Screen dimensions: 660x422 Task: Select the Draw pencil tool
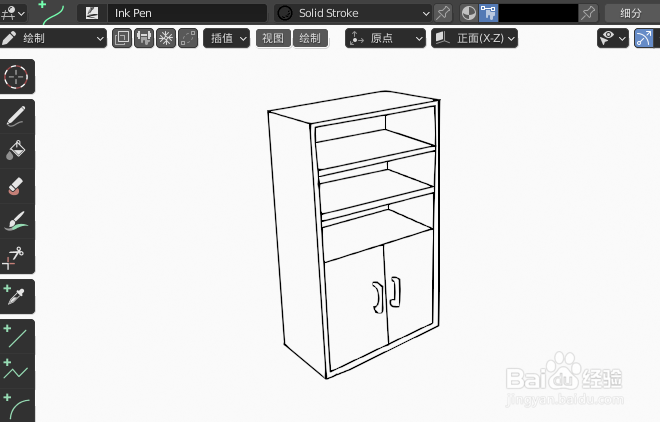(17, 117)
